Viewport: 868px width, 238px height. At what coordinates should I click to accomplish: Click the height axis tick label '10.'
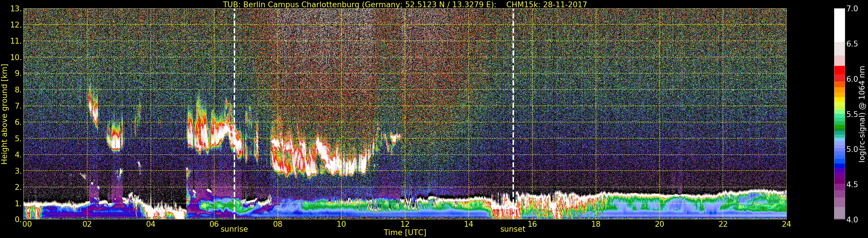[x=16, y=57]
